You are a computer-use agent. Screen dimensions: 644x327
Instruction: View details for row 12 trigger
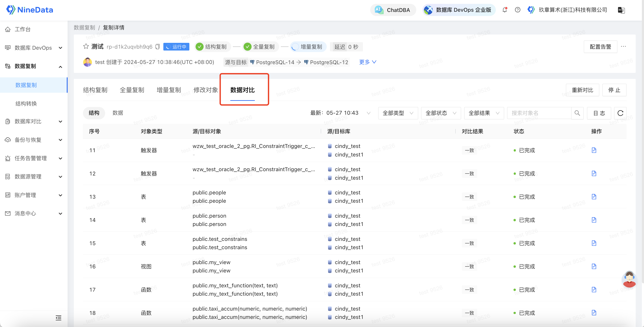click(594, 174)
